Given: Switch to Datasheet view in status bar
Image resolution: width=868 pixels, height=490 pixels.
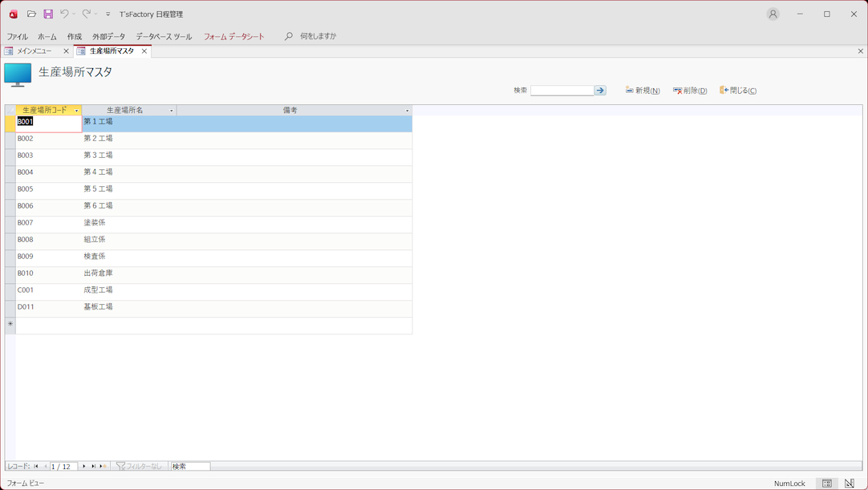Looking at the screenshot, I should (827, 484).
